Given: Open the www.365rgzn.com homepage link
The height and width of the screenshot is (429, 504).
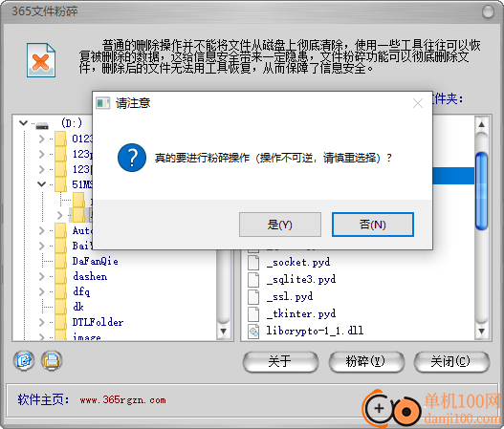Looking at the screenshot, I should click(x=123, y=400).
